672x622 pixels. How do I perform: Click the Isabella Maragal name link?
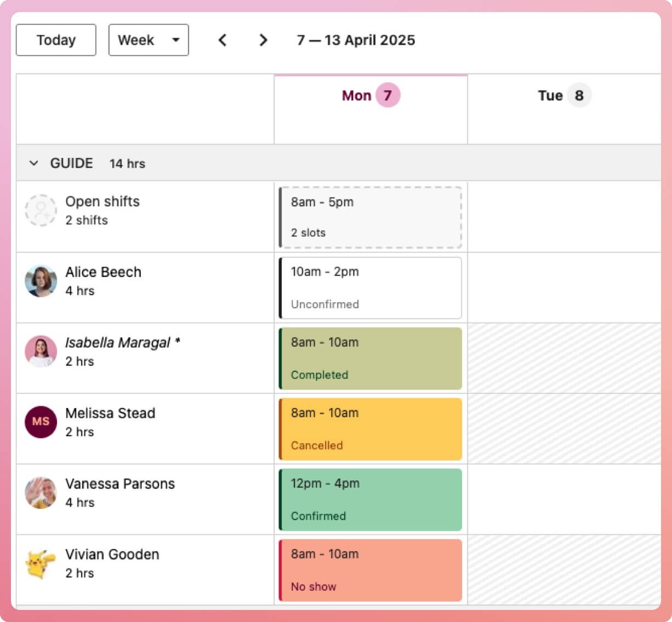(x=118, y=343)
